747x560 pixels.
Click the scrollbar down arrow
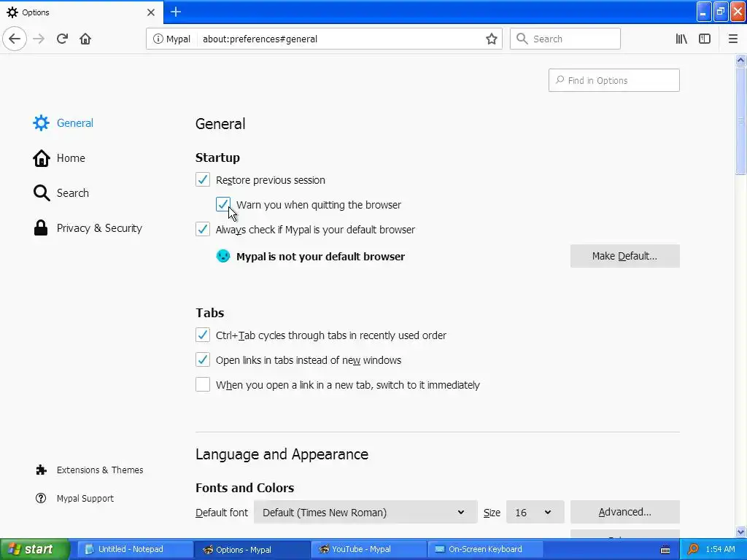(740, 532)
